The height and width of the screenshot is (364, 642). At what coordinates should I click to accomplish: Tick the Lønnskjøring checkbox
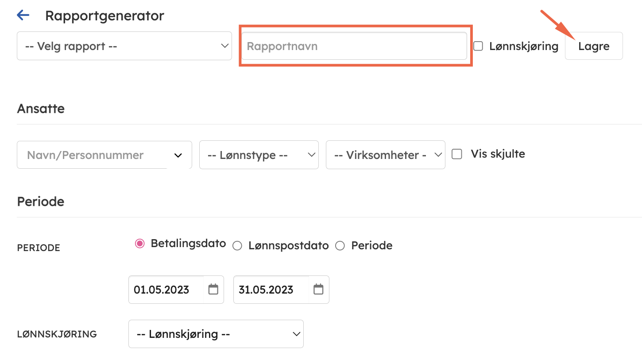[x=478, y=46]
